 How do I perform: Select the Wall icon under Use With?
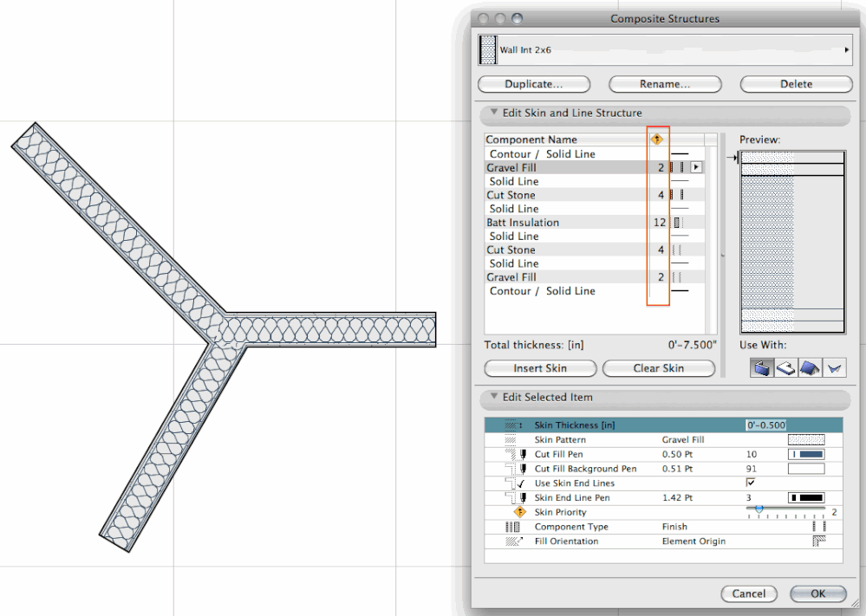click(761, 367)
